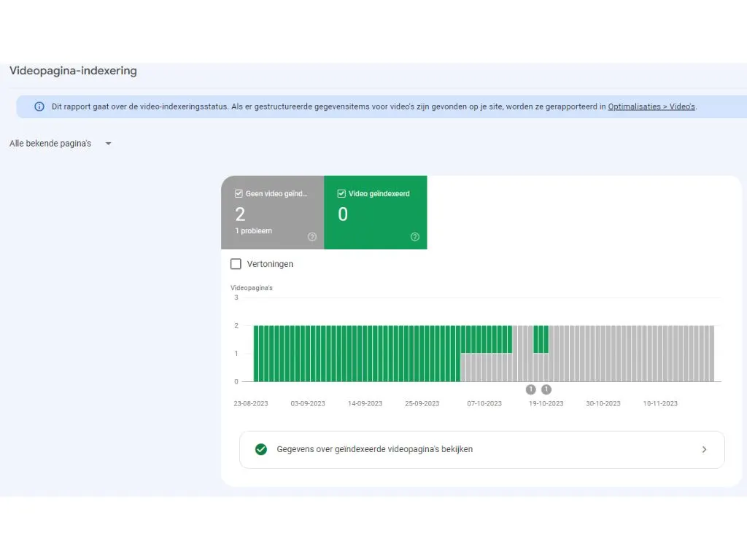Select the green card showing 0 pages

pyautogui.click(x=376, y=212)
